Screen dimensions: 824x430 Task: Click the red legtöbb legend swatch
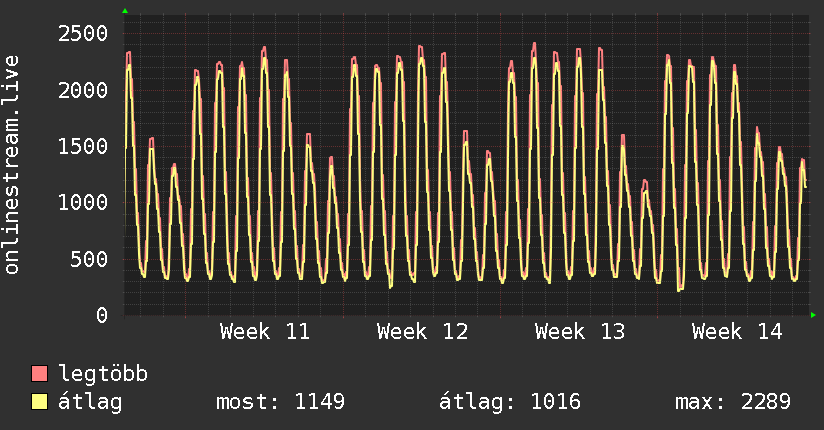coord(40,375)
